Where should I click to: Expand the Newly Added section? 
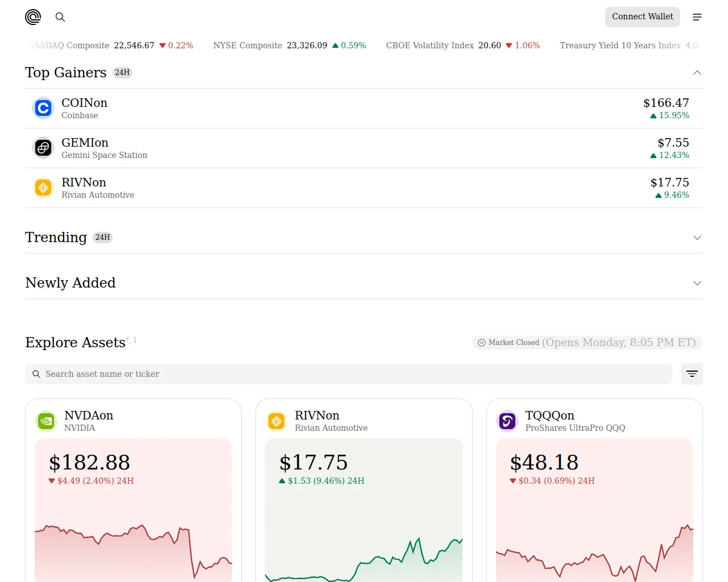[697, 283]
